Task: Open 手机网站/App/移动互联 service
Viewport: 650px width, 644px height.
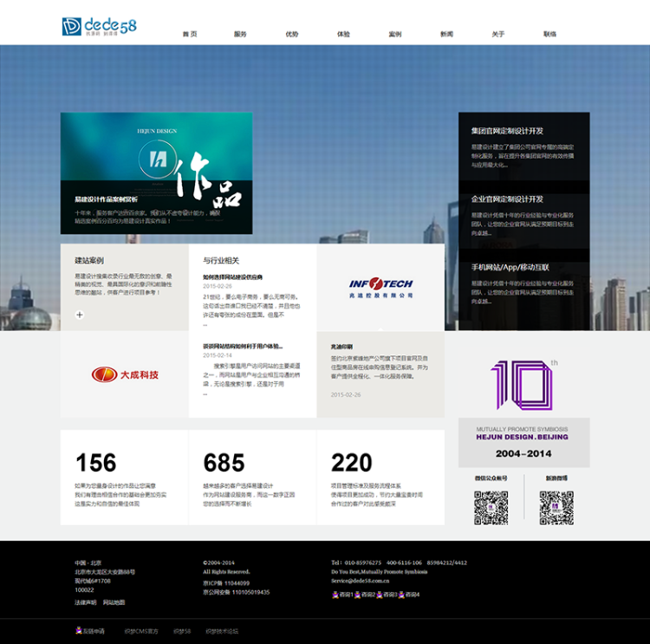Action: [x=510, y=267]
